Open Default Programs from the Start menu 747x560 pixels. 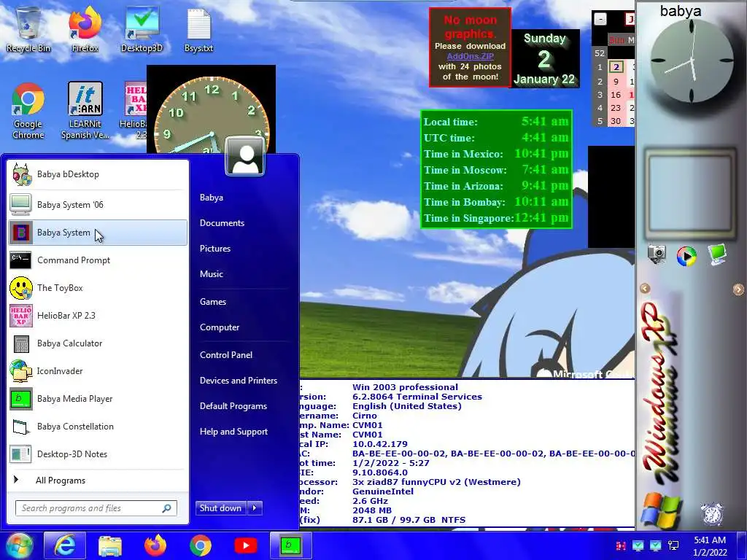(233, 406)
